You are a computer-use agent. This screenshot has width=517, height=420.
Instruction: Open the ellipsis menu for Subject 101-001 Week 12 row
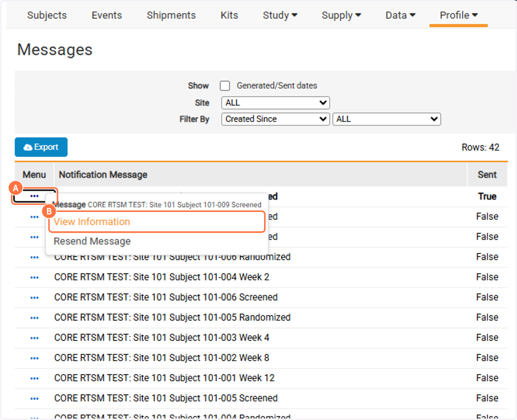point(34,379)
